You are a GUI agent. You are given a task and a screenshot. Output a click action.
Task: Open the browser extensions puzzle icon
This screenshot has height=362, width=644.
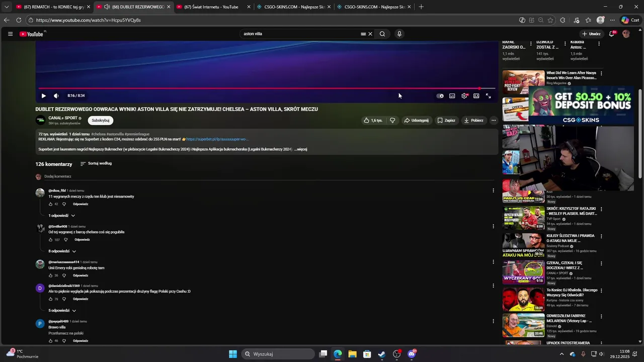pyautogui.click(x=562, y=20)
